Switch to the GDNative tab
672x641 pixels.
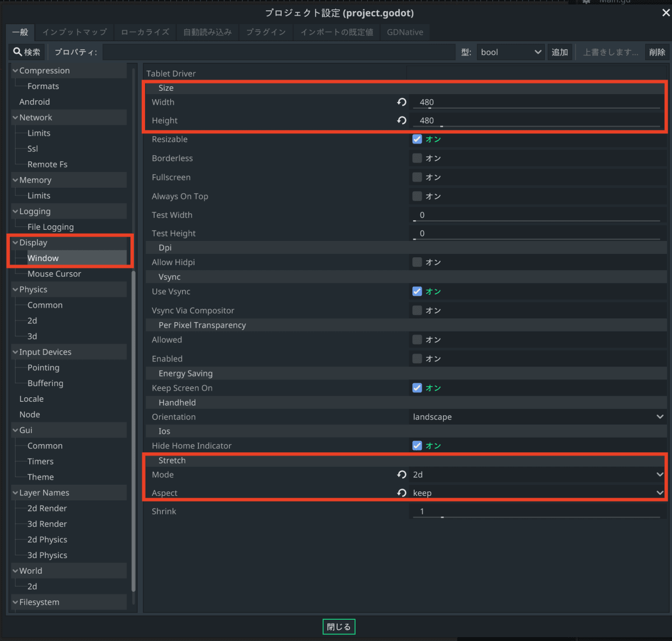pos(405,32)
